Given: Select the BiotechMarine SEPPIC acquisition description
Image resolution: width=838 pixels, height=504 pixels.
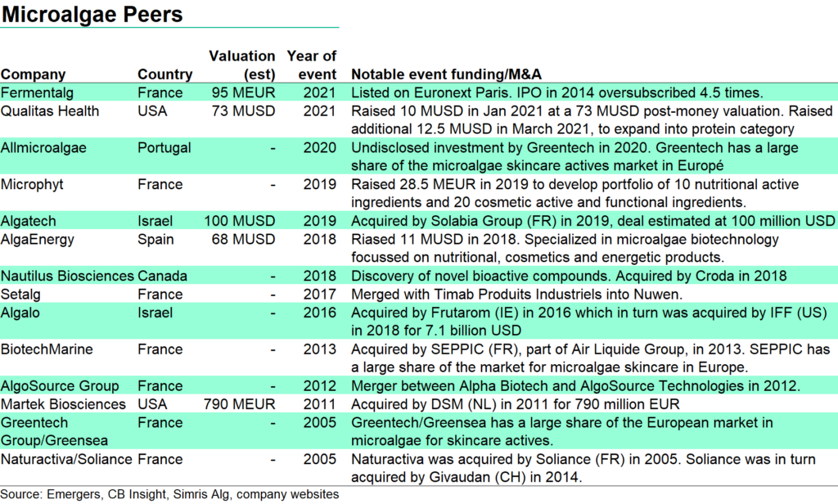Looking at the screenshot, I should point(591,358).
